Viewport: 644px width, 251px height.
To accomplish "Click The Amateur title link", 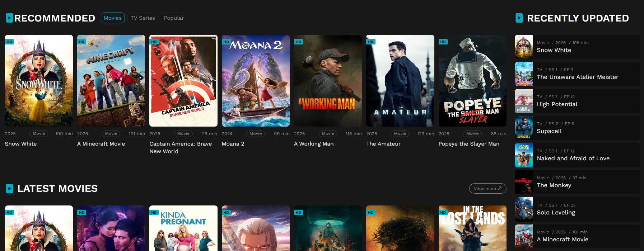I will pyautogui.click(x=383, y=144).
